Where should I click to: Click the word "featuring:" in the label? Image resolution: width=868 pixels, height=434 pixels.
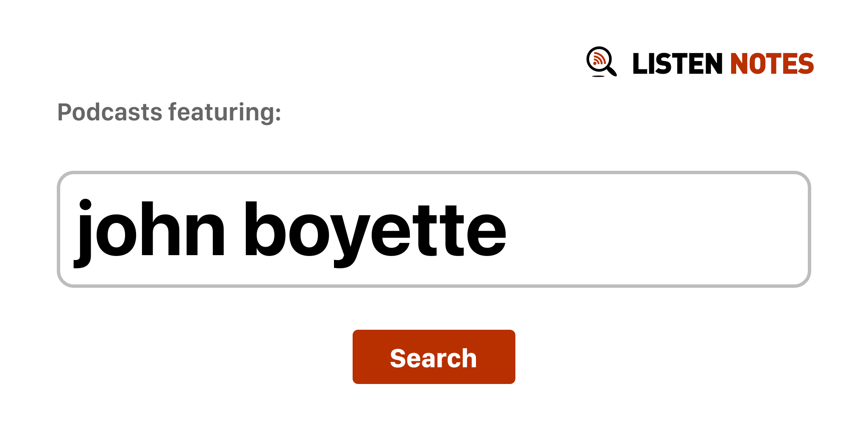225,112
